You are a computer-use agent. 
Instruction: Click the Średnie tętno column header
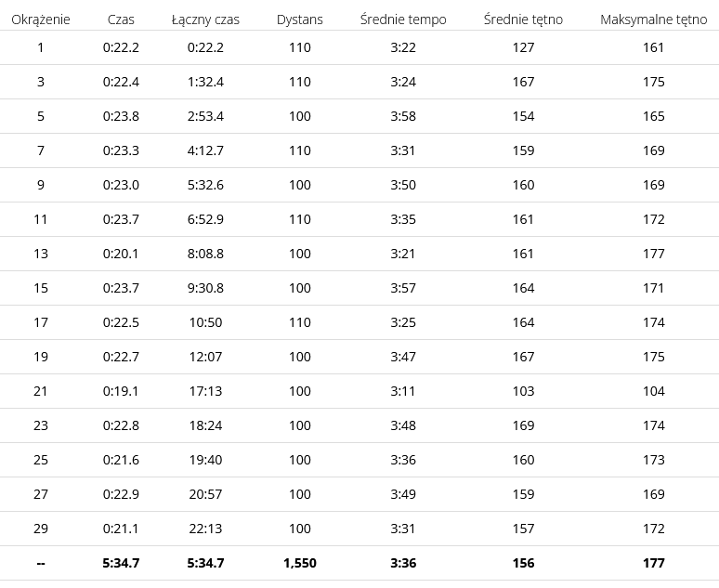tap(523, 20)
